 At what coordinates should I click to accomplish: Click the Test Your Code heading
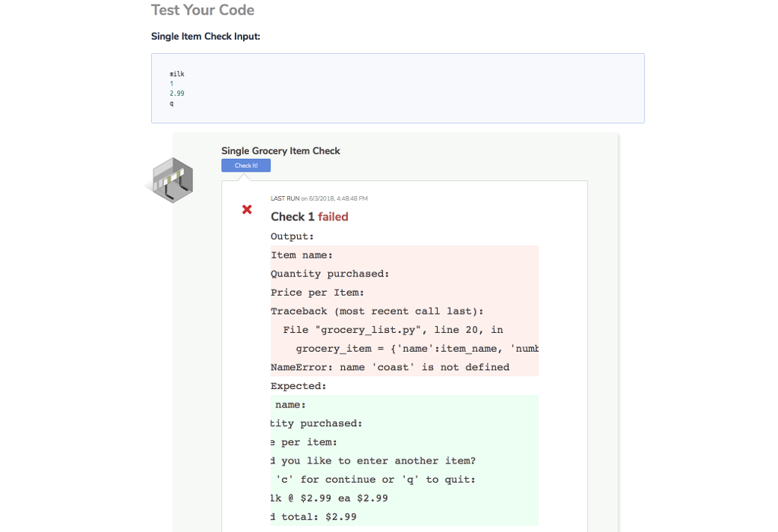point(202,11)
